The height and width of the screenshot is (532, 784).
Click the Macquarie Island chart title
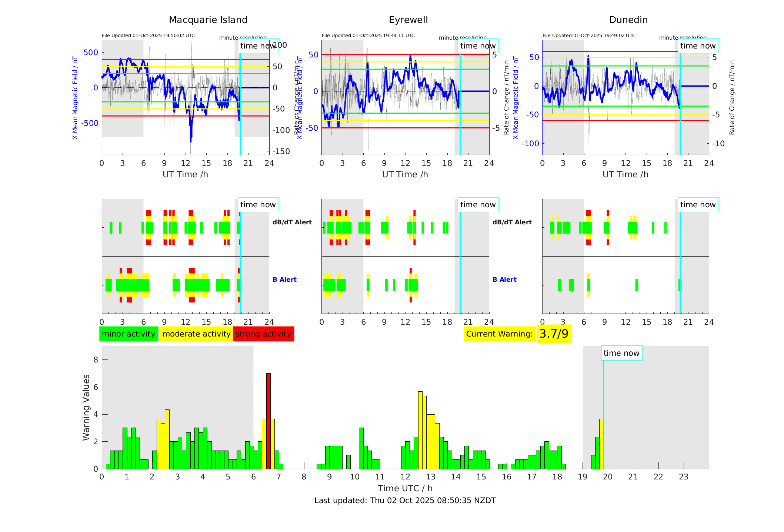[208, 20]
